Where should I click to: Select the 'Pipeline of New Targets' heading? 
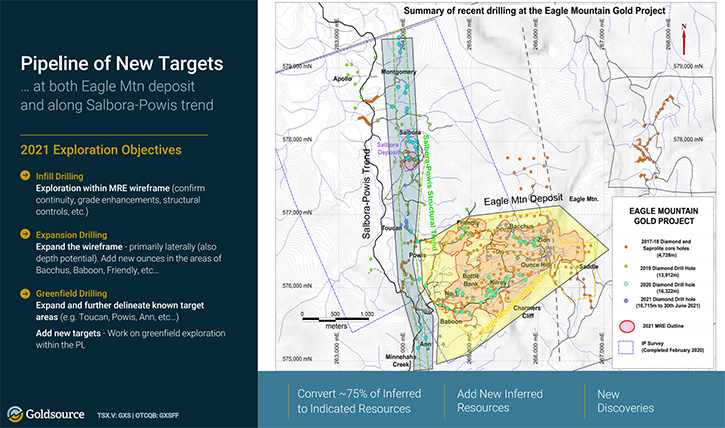(x=122, y=63)
